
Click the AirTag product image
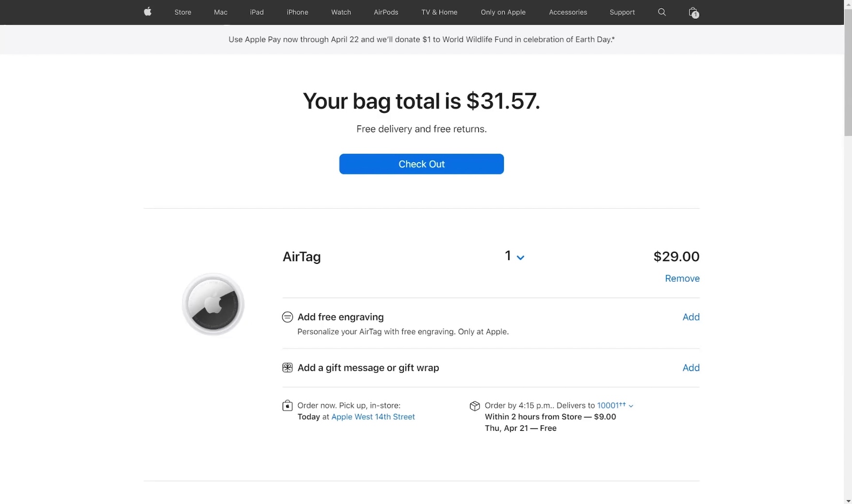point(213,305)
